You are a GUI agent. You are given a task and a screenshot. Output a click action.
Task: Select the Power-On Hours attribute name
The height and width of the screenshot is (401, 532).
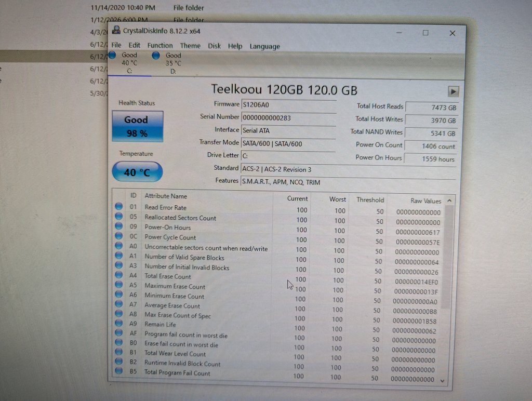pyautogui.click(x=168, y=228)
